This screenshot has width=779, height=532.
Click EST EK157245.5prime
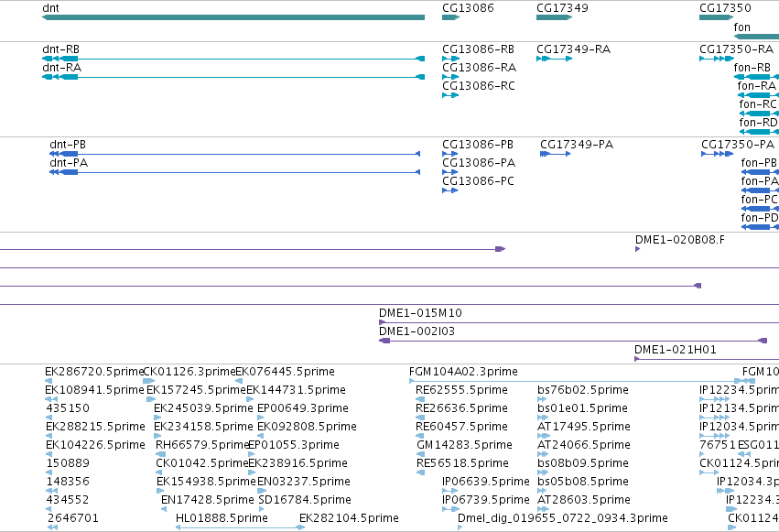tap(151, 399)
